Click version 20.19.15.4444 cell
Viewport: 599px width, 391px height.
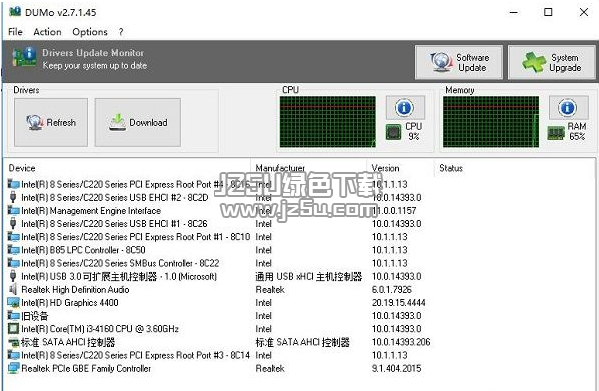tap(398, 303)
